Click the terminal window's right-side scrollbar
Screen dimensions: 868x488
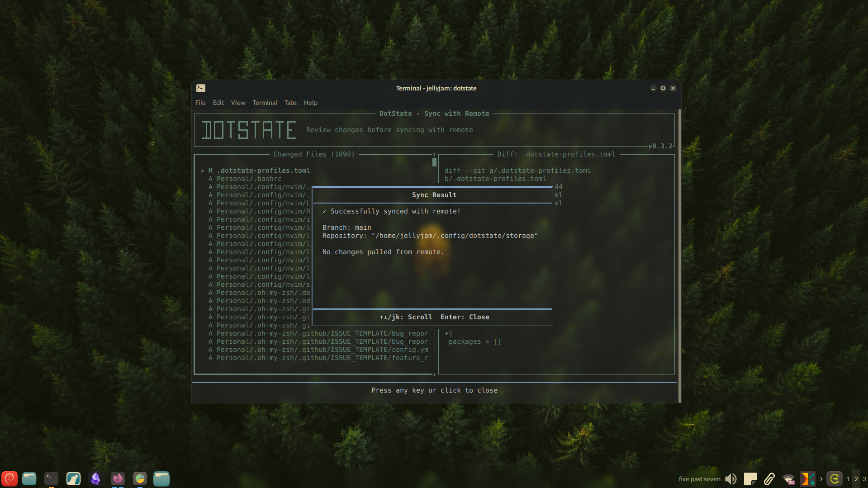click(679, 256)
